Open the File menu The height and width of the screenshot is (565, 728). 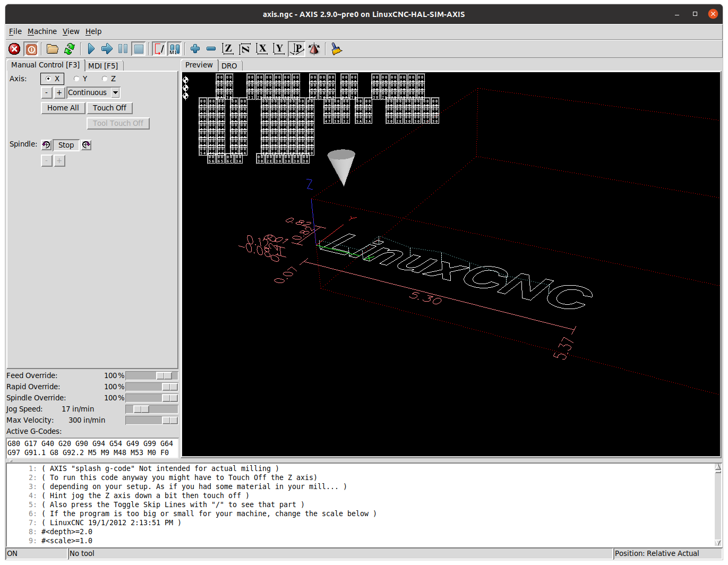[x=15, y=31]
